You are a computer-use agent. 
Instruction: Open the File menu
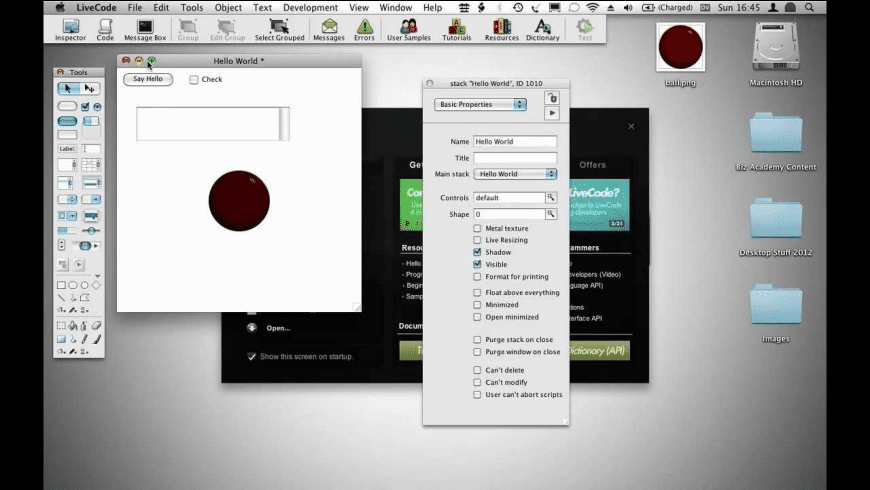point(135,7)
